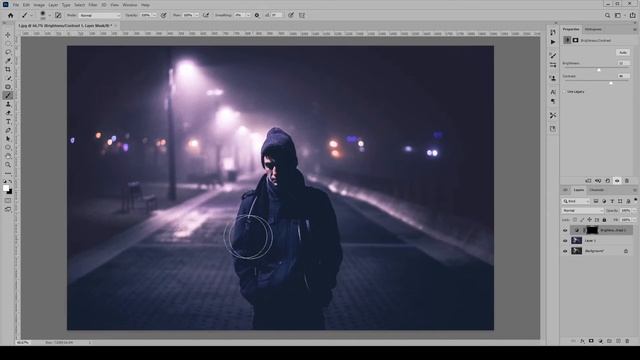View previous state icon in Properties

598,180
